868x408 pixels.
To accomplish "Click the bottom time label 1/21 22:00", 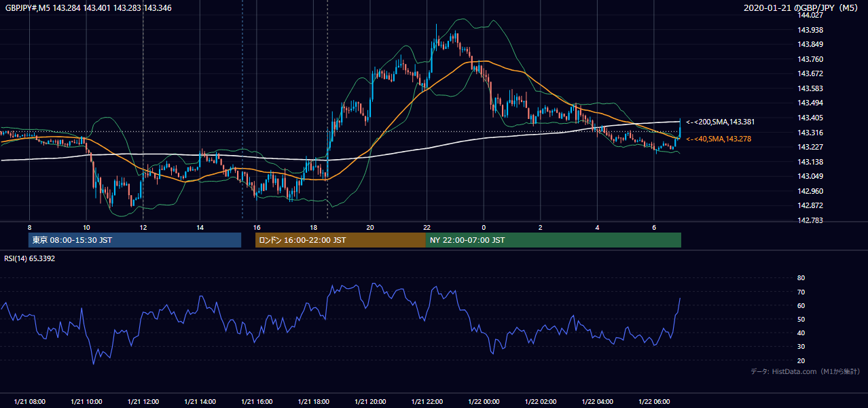I will pos(427,401).
